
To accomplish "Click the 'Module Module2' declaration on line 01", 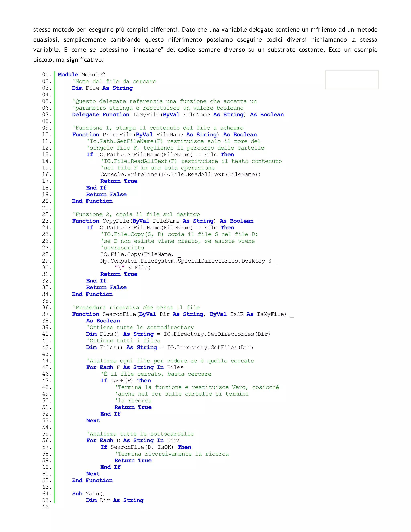I will point(81,74).
